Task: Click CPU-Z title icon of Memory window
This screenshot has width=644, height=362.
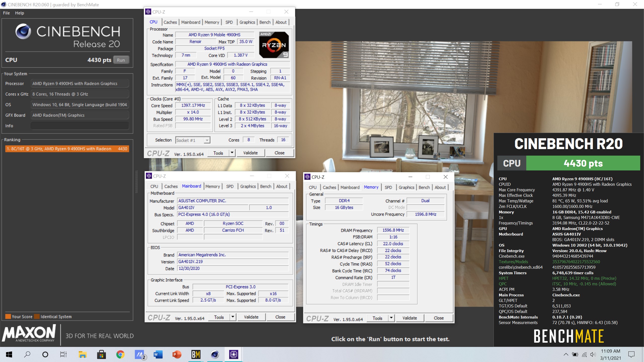Action: pyautogui.click(x=307, y=177)
